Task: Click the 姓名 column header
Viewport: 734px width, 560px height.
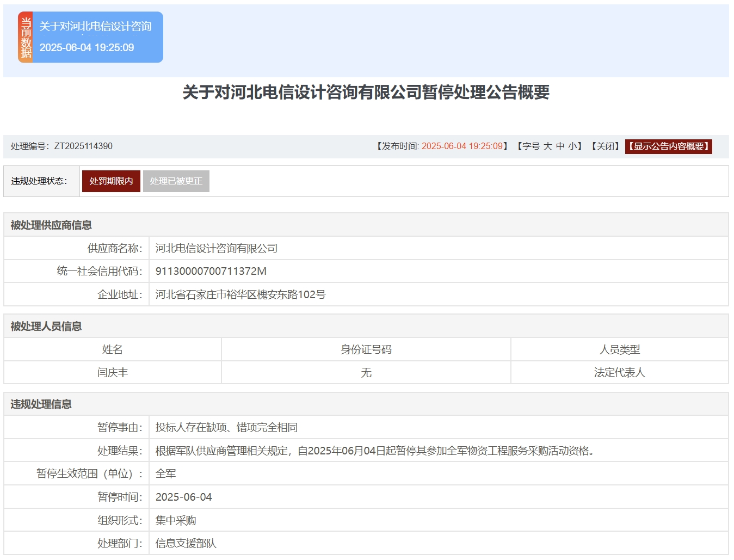Action: pyautogui.click(x=113, y=349)
